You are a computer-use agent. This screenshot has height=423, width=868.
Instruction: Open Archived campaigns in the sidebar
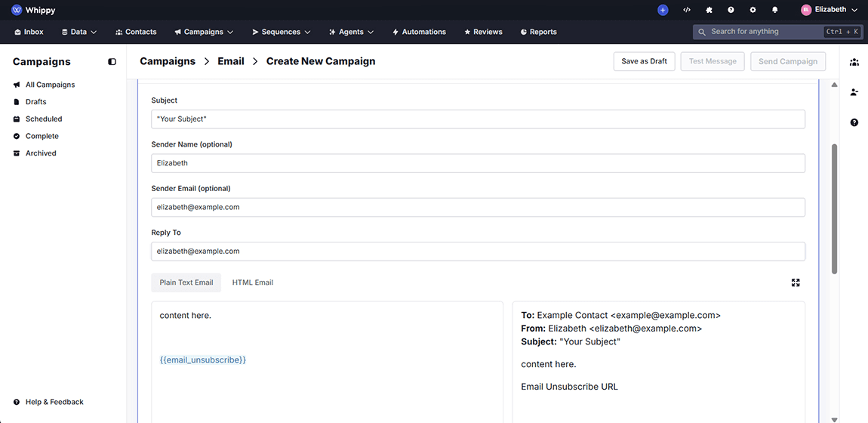pyautogui.click(x=35, y=153)
